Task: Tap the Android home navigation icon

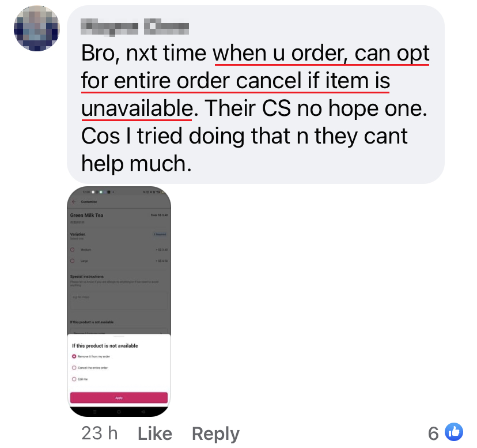Action: [x=119, y=412]
